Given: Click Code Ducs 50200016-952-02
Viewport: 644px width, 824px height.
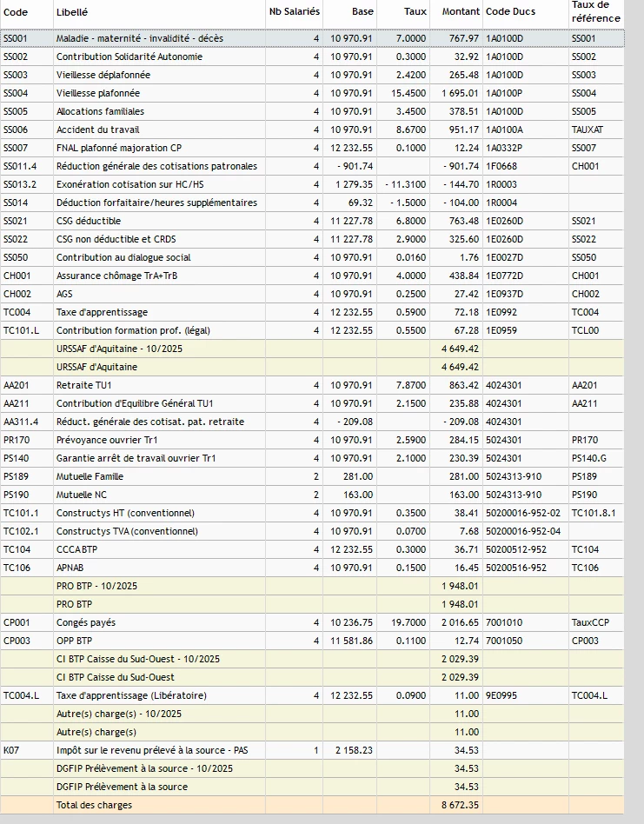Looking at the screenshot, I should pos(523,514).
